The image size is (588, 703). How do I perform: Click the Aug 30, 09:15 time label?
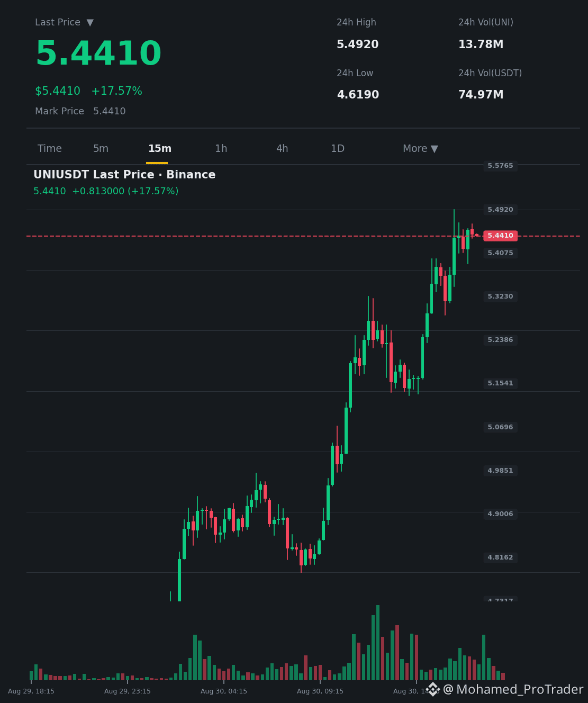[x=320, y=691]
